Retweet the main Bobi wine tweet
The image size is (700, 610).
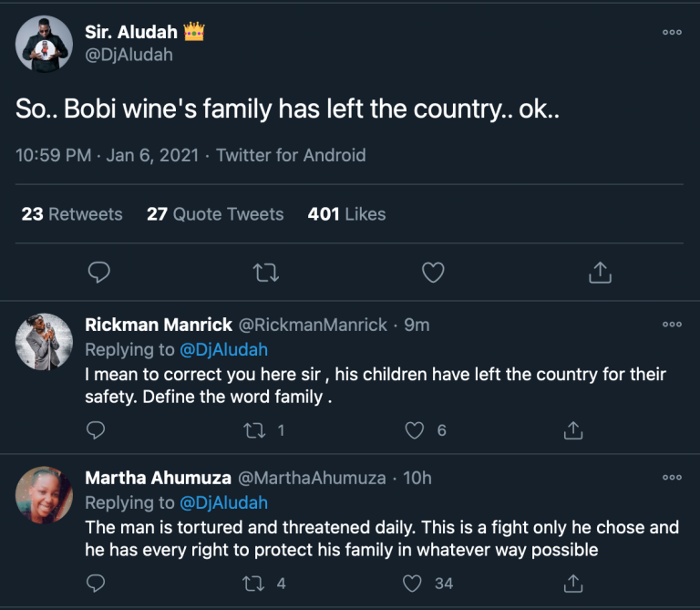tap(265, 272)
